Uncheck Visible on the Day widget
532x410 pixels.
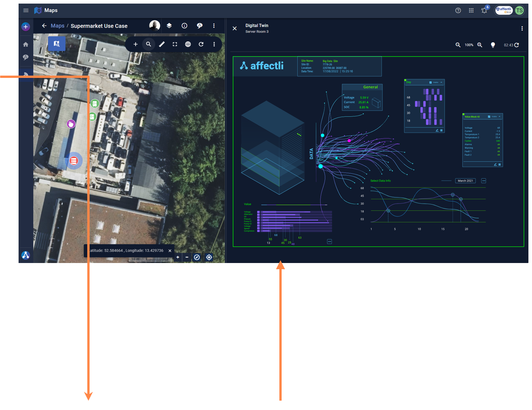point(431,82)
